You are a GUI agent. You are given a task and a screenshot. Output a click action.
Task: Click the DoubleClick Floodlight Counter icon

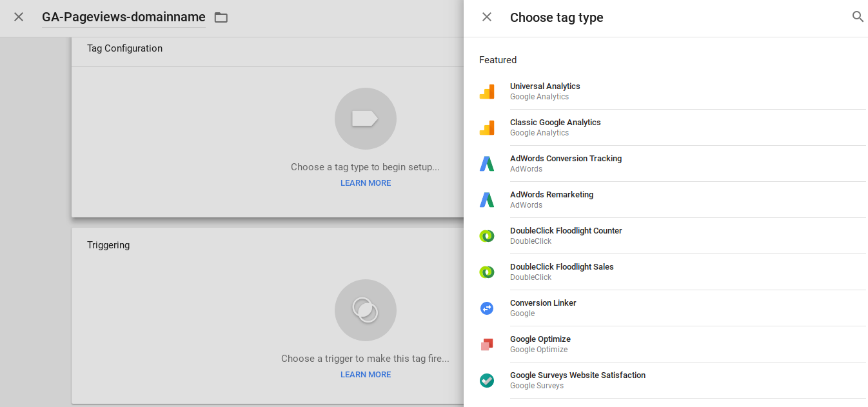pyautogui.click(x=487, y=236)
